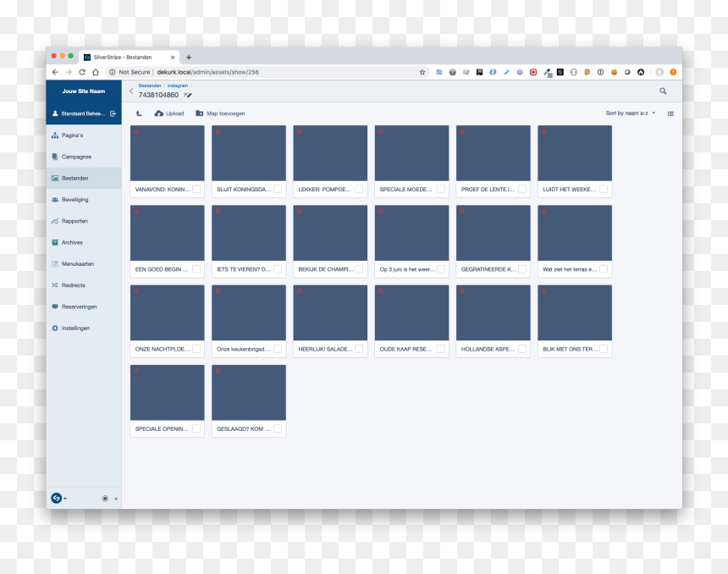The width and height of the screenshot is (728, 574).
Task: Select the checkbox on Onze keukenbrigad...
Action: pyautogui.click(x=278, y=349)
